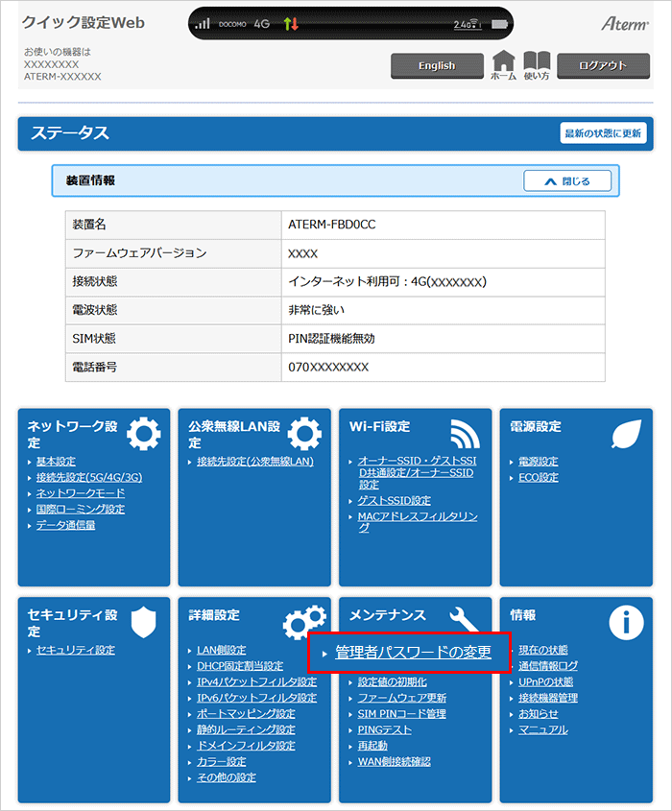Screen dimensions: 672x811
Task: Click the Network settings gear icon
Action: 144,435
